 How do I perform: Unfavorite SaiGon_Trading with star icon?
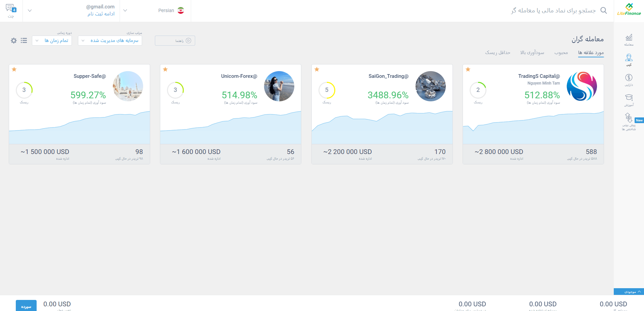pos(317,69)
